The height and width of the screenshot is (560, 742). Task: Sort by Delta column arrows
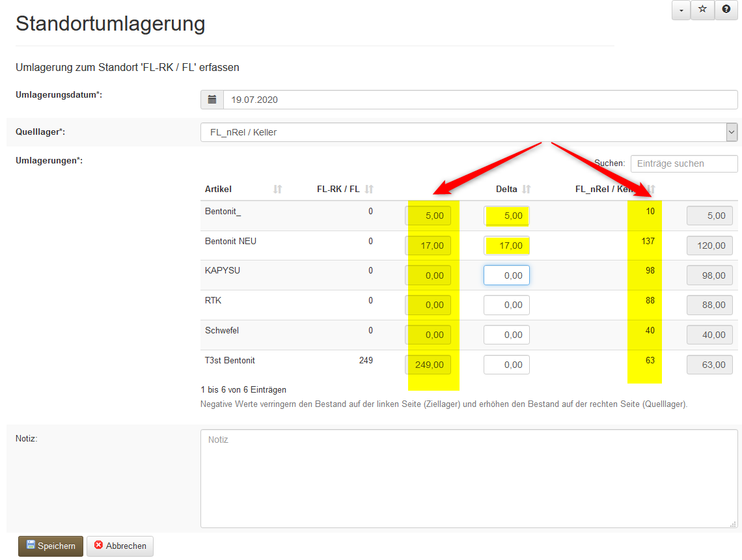(527, 189)
